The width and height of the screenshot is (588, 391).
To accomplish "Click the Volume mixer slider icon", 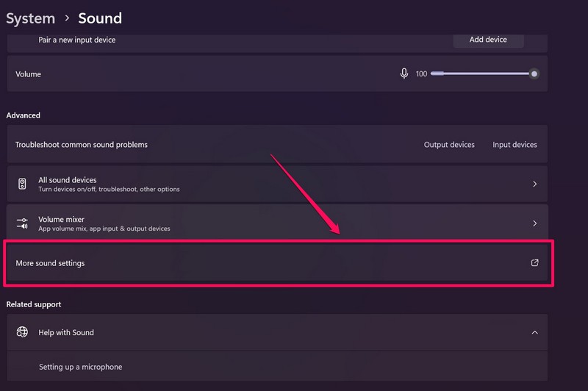I will point(23,223).
